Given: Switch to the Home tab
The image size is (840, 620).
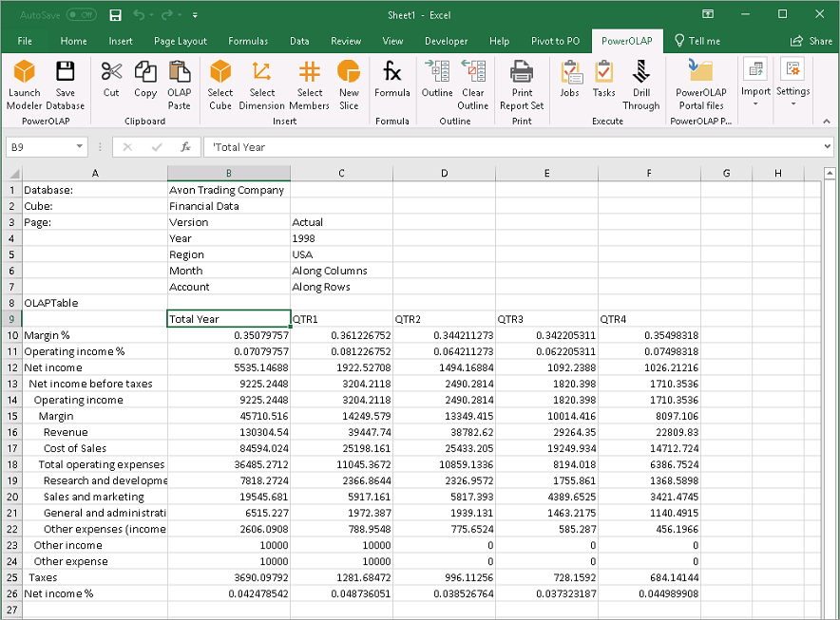Looking at the screenshot, I should 73,41.
